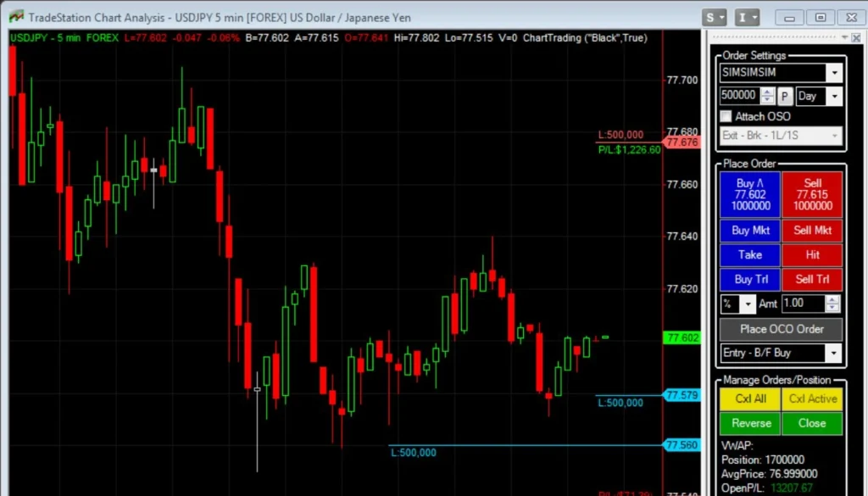This screenshot has height=496, width=868.
Task: Click the Place OCO Order button
Action: click(781, 329)
